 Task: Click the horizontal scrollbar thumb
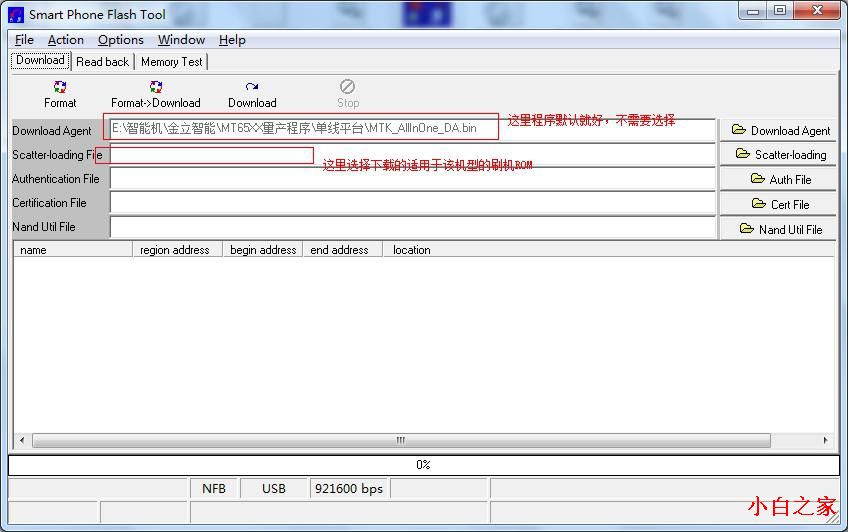pyautogui.click(x=401, y=440)
